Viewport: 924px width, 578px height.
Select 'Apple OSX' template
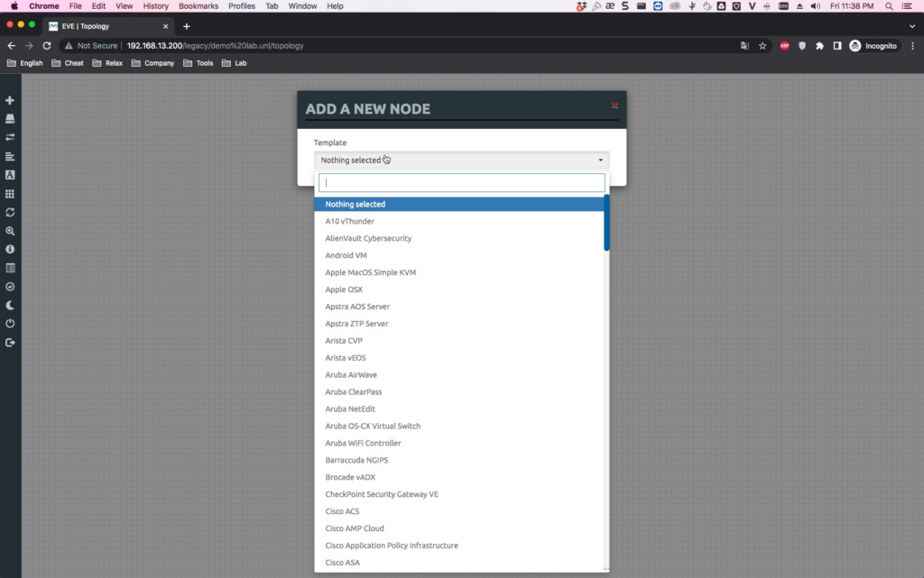coord(458,289)
